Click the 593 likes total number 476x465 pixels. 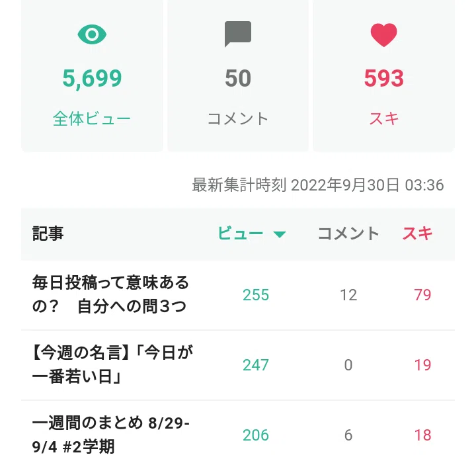pyautogui.click(x=383, y=78)
